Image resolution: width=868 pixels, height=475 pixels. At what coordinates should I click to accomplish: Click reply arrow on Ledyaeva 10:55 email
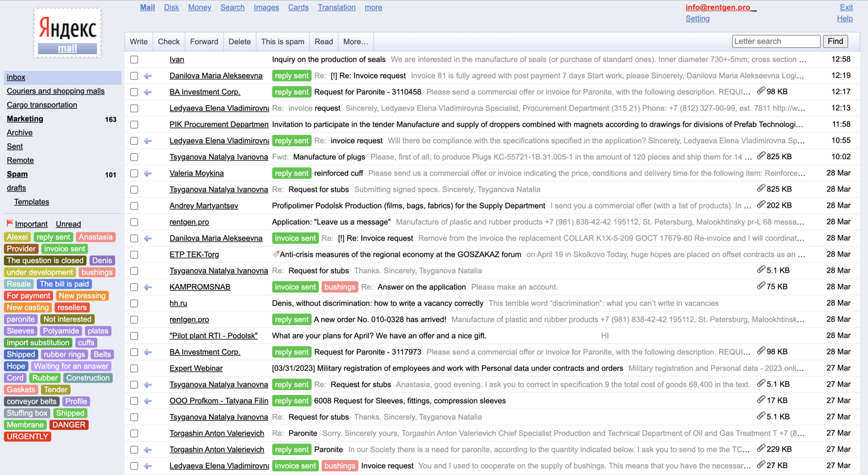click(x=148, y=141)
